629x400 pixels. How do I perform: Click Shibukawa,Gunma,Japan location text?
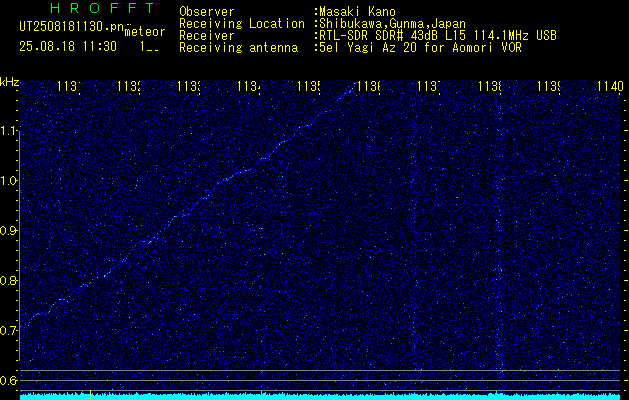click(x=393, y=24)
